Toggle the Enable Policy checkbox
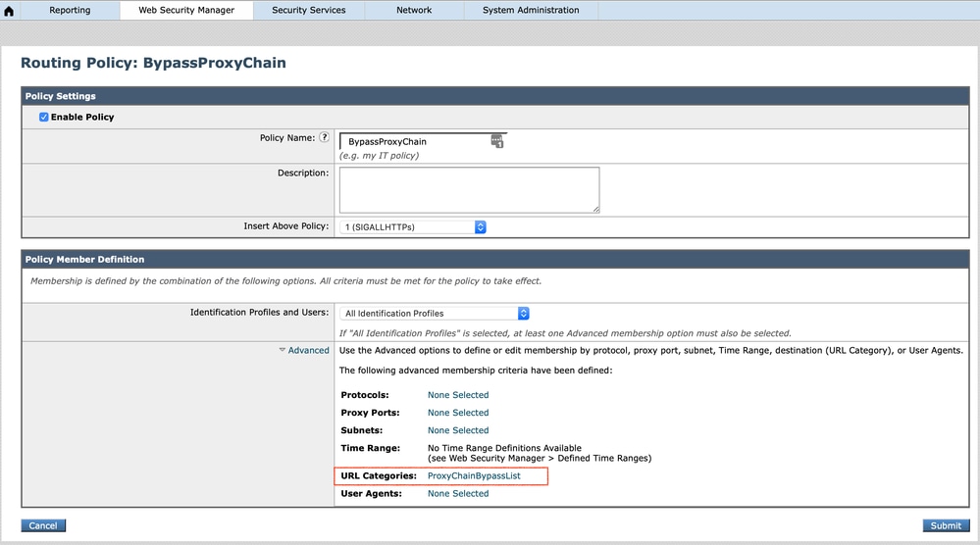 (x=44, y=117)
